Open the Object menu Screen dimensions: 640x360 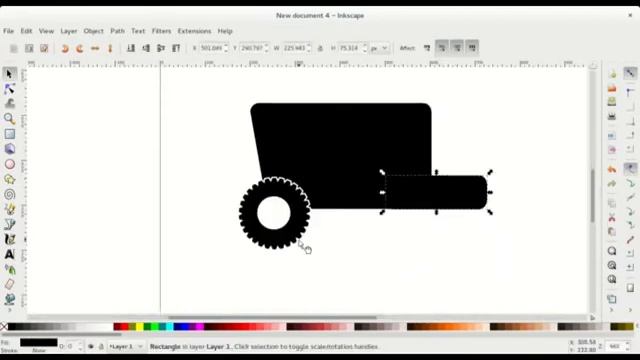tap(93, 31)
